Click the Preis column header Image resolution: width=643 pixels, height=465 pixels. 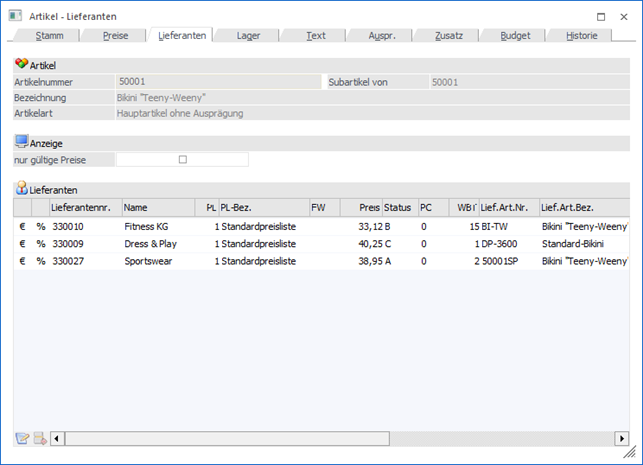click(x=360, y=208)
